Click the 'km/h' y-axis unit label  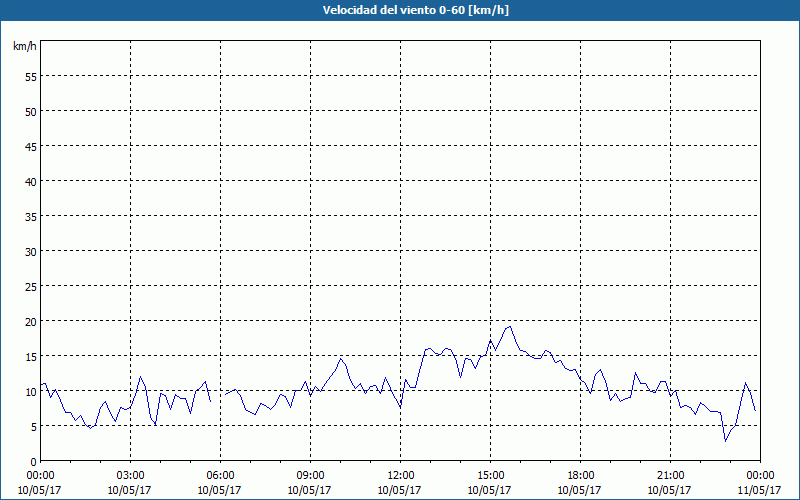pyautogui.click(x=24, y=46)
